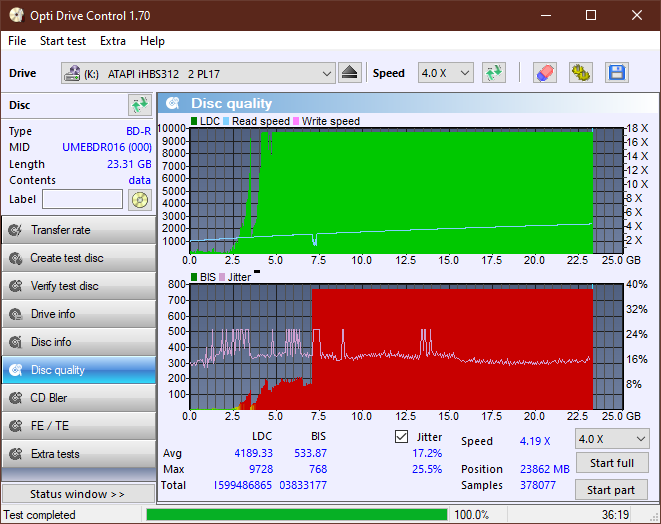Click the Length value 23.31 GB
The height and width of the screenshot is (524, 661).
129,164
